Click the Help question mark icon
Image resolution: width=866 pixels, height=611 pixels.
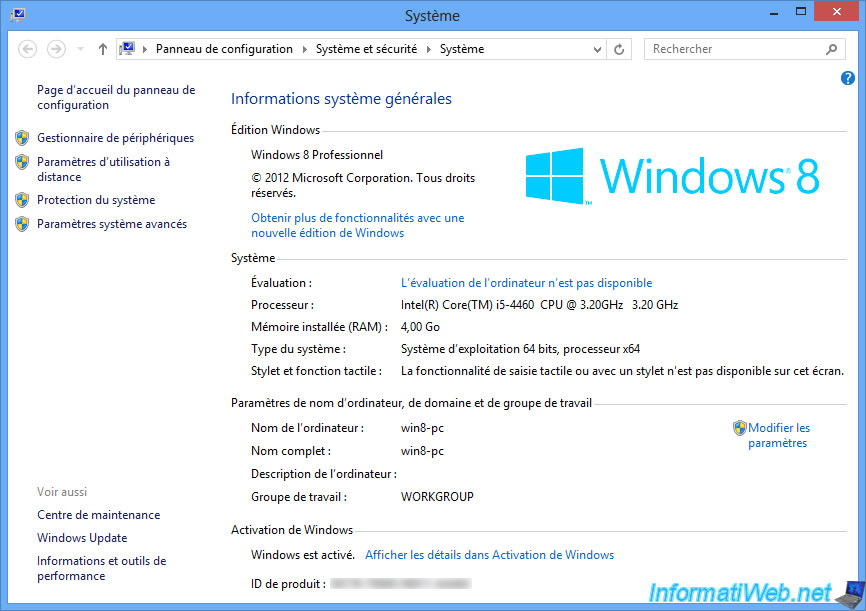tap(847, 78)
